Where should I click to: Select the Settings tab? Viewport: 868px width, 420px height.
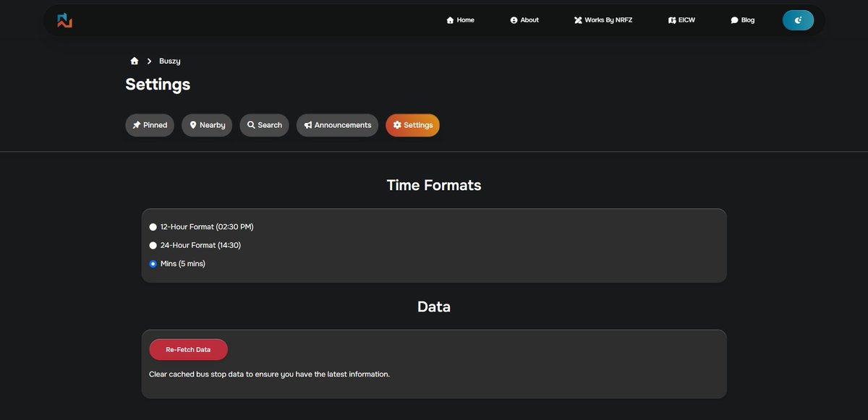[x=412, y=125]
